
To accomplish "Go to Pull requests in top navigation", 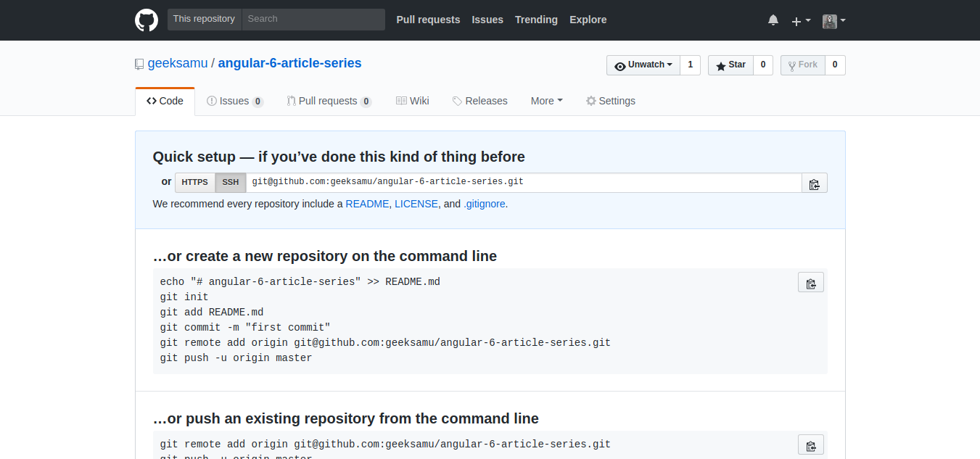I will (428, 20).
